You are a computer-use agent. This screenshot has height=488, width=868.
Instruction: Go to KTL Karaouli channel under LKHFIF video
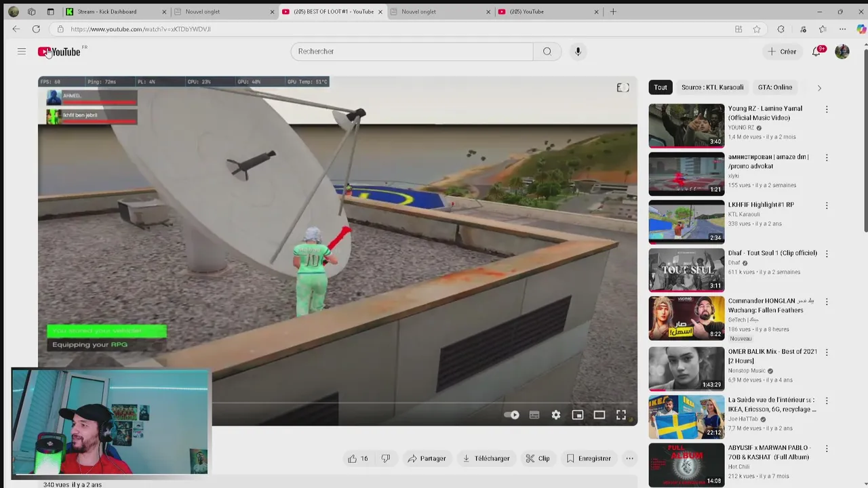(x=744, y=214)
